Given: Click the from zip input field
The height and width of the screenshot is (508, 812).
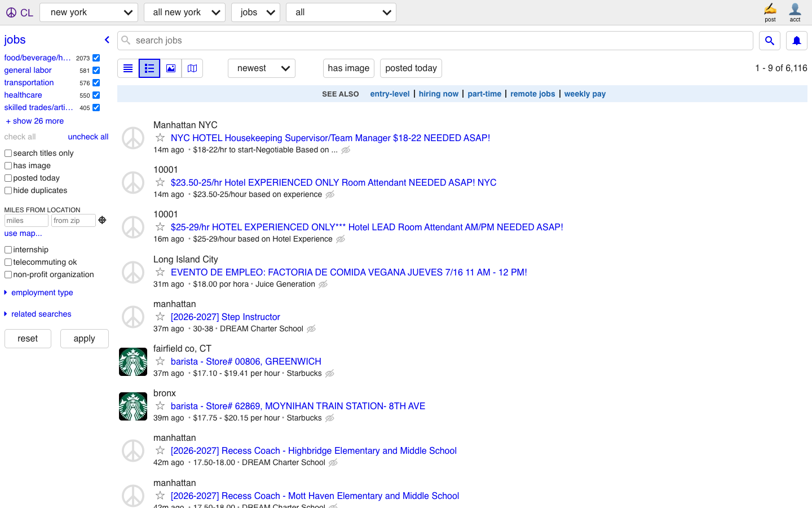Looking at the screenshot, I should click(x=73, y=221).
